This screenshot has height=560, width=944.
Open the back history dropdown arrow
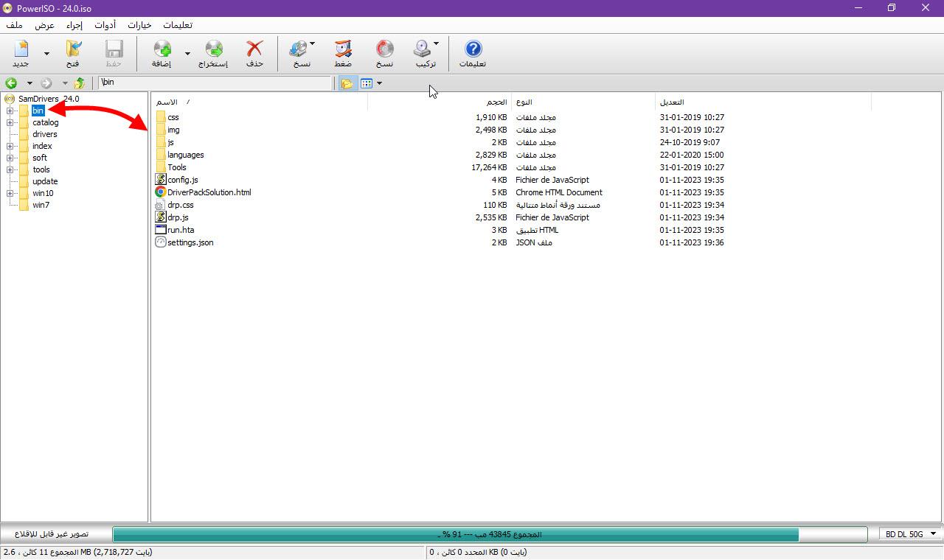point(29,83)
